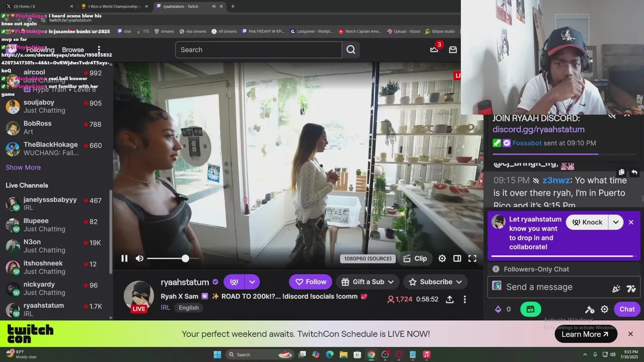The height and width of the screenshot is (362, 644).
Task: Open moderator tools hammer icon in chat
Action: [x=590, y=309]
